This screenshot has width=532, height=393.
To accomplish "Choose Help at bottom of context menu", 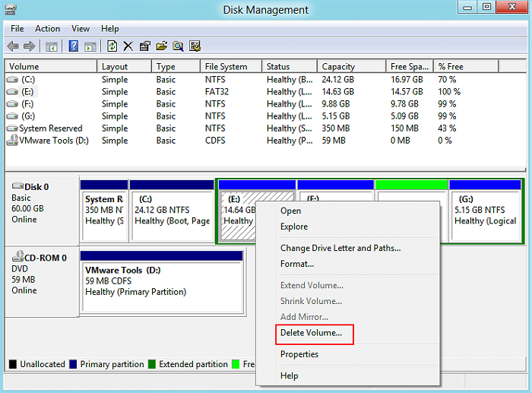I will click(358, 376).
